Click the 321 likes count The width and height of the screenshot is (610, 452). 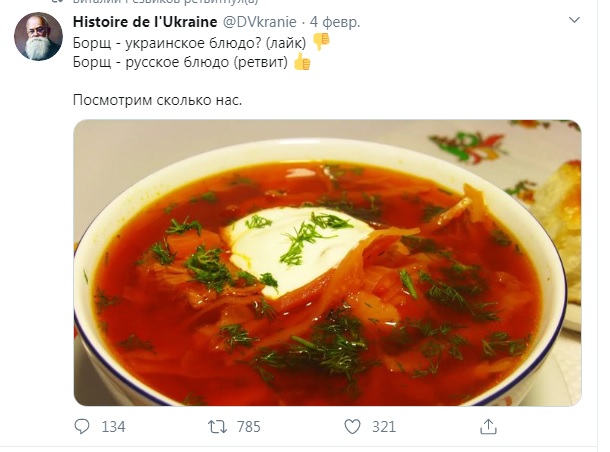(x=384, y=427)
